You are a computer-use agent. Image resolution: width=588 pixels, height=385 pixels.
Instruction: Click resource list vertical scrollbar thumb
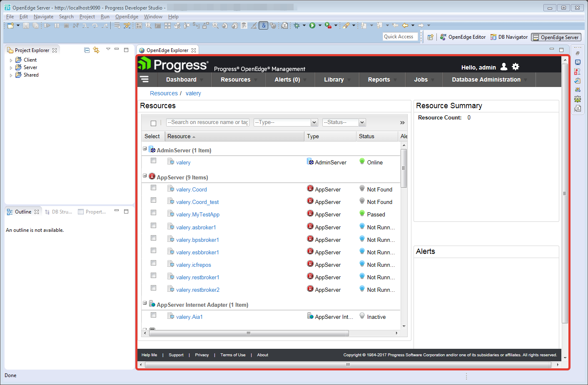[x=404, y=168]
